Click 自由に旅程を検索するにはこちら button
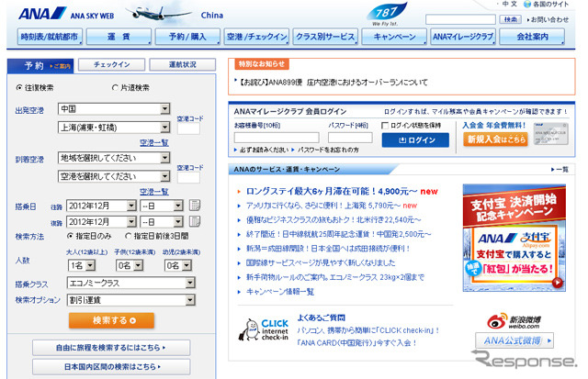The width and height of the screenshot is (588, 379). 111,348
